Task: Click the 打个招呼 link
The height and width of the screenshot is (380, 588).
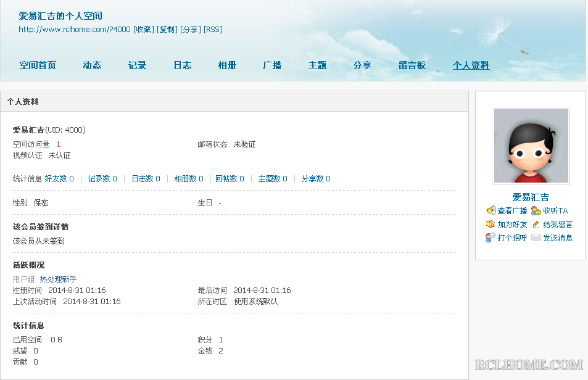Action: (x=512, y=238)
